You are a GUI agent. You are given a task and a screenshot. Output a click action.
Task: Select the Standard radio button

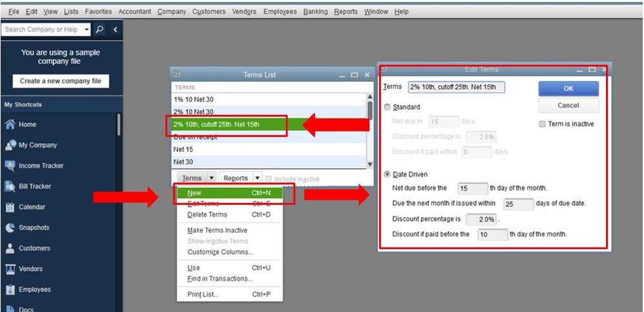click(387, 107)
